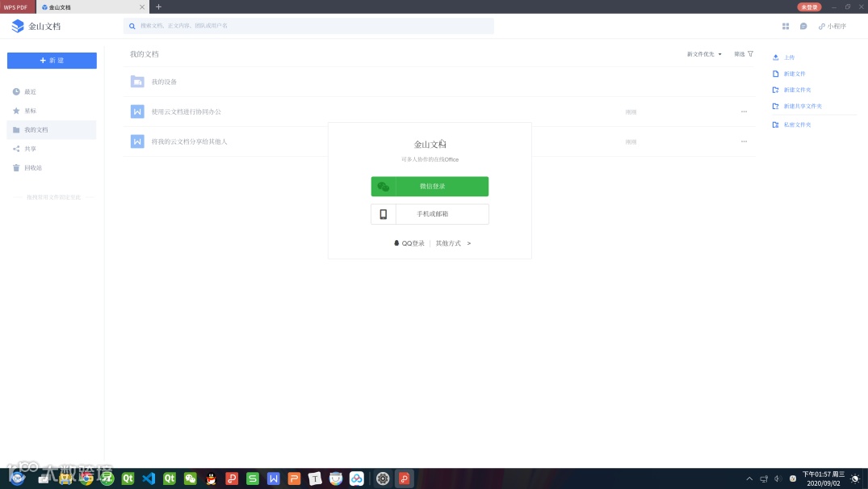Click 新建共享文件夹 in right panel
This screenshot has width=868, height=489.
pyautogui.click(x=797, y=107)
